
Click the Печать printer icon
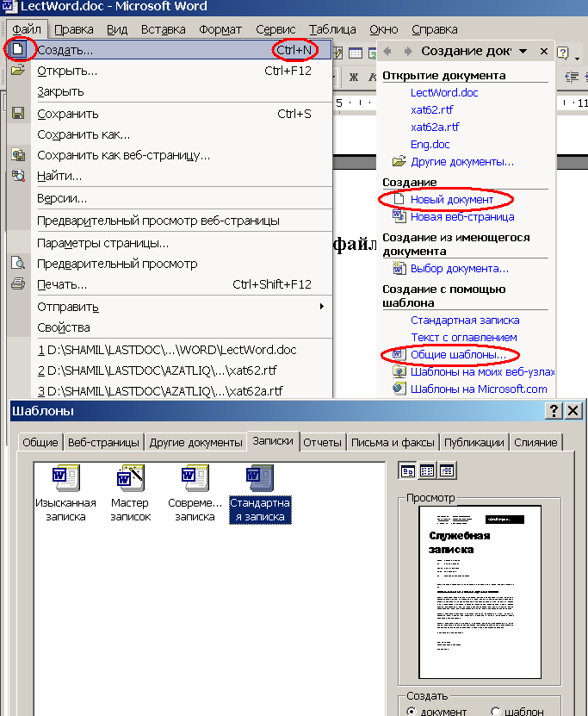(18, 284)
